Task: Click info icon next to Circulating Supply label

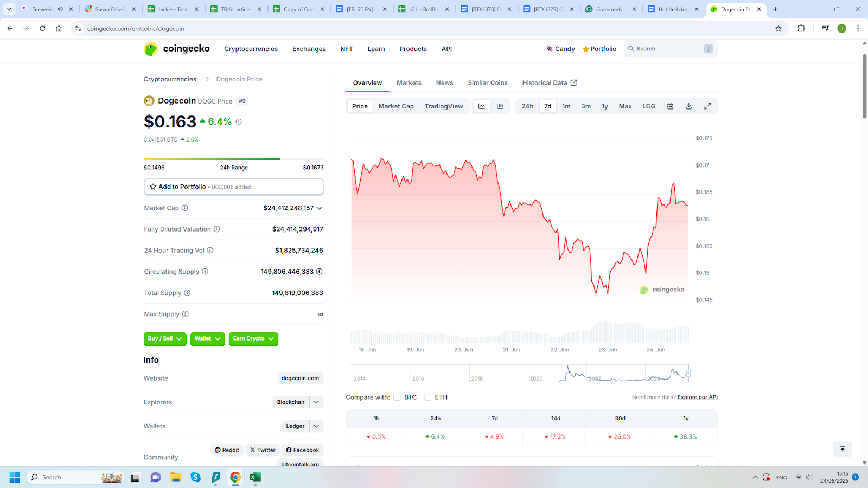Action: tap(205, 272)
